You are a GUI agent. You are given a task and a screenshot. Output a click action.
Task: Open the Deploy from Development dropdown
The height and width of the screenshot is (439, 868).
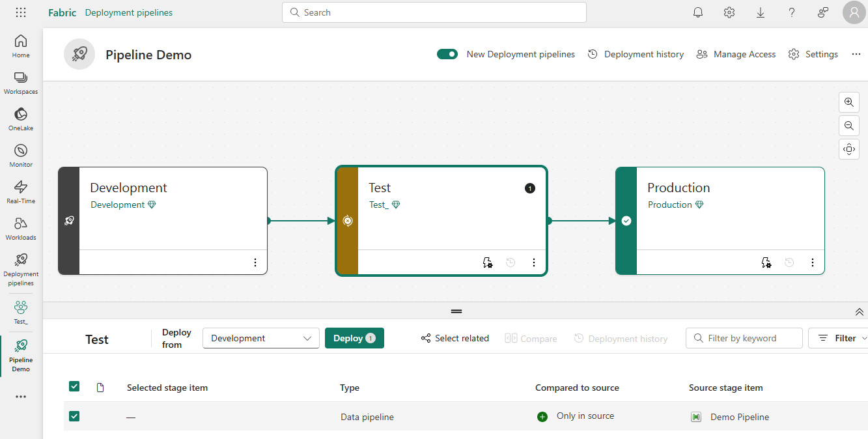click(x=260, y=338)
